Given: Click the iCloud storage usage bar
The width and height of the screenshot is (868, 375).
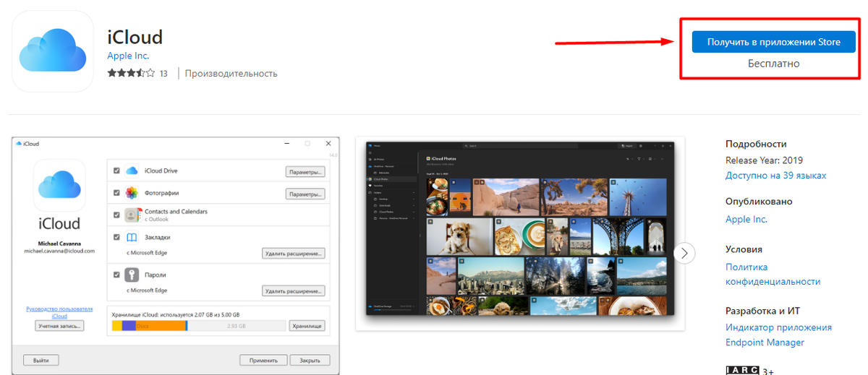Looking at the screenshot, I should tap(199, 327).
